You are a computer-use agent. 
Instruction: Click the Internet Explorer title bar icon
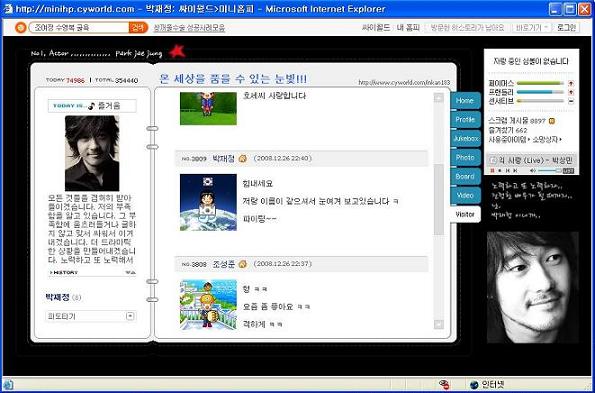(8, 9)
